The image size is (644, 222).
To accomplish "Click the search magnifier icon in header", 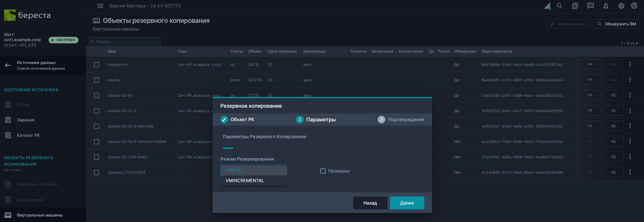I will click(559, 6).
